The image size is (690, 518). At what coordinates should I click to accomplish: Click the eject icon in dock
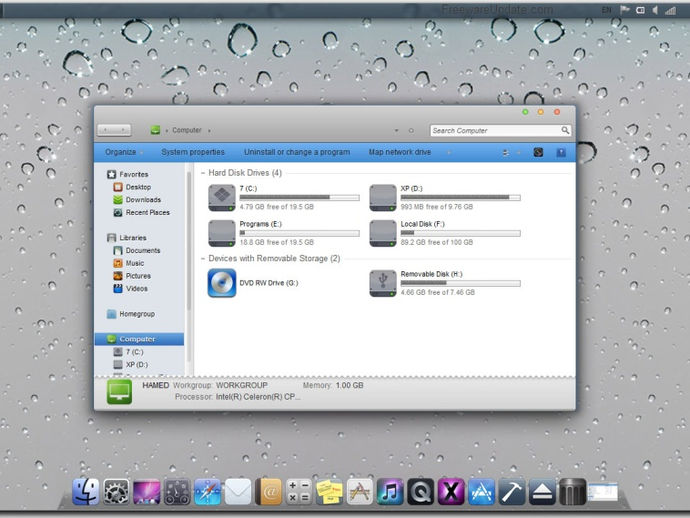(542, 492)
